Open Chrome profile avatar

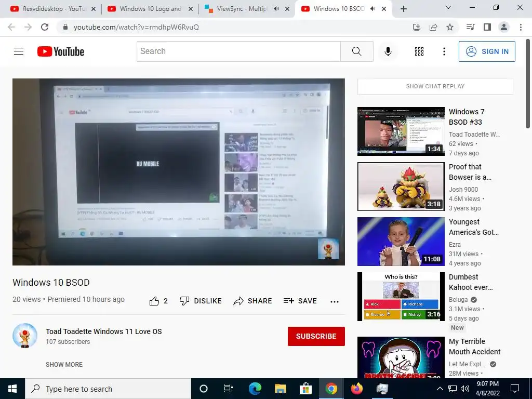click(x=504, y=27)
